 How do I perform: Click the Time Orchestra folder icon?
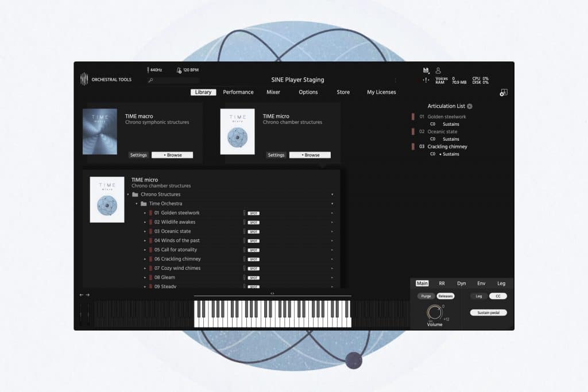(x=144, y=204)
